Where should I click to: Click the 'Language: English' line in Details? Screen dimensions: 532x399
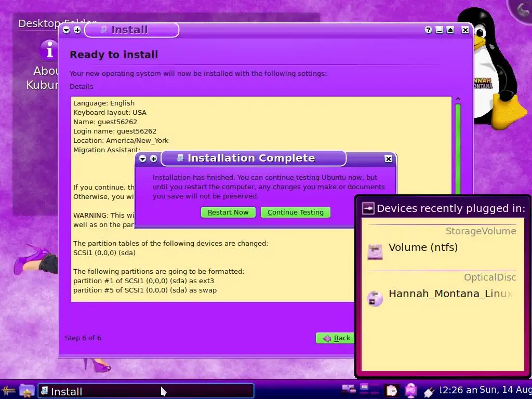(104, 103)
